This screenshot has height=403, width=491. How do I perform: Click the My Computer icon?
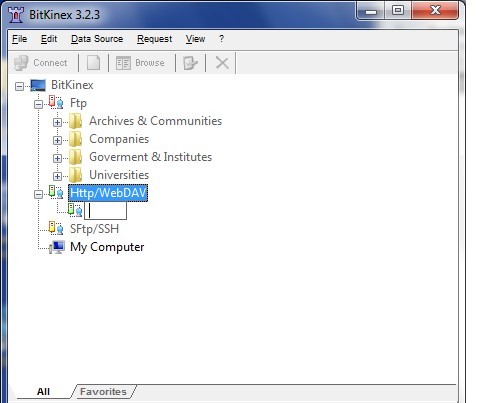56,247
